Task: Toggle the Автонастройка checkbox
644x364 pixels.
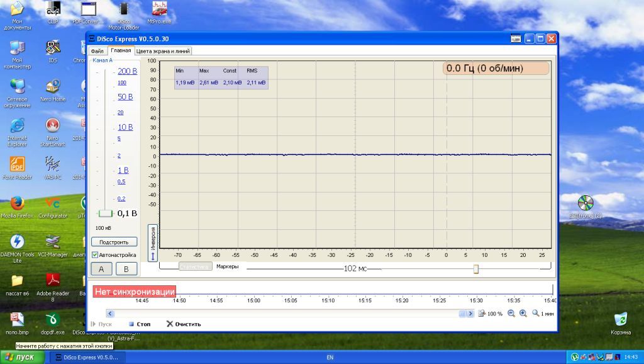Action: 95,255
